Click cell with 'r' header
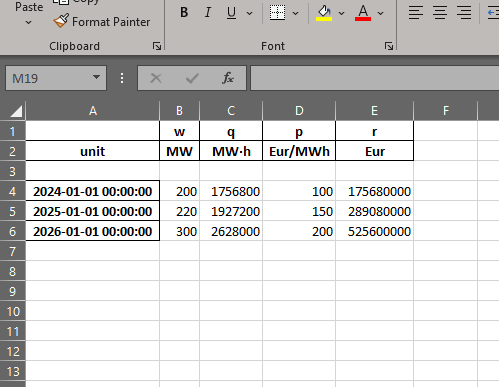This screenshot has width=499, height=387. (374, 131)
